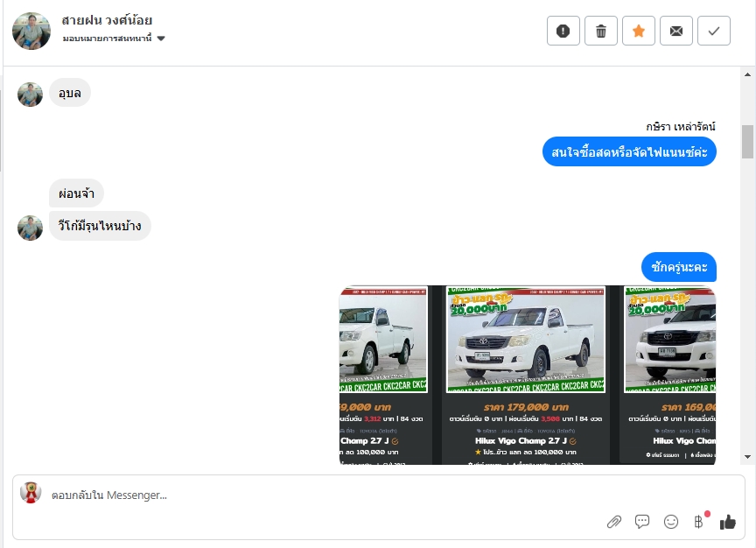Open the baht payment request icon
The height and width of the screenshot is (548, 756).
point(698,522)
